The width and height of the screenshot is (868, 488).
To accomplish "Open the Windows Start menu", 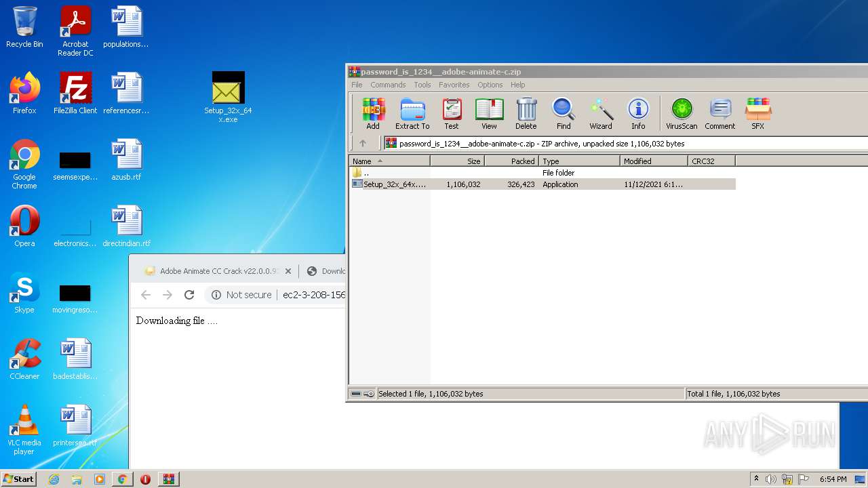I will pos(19,479).
